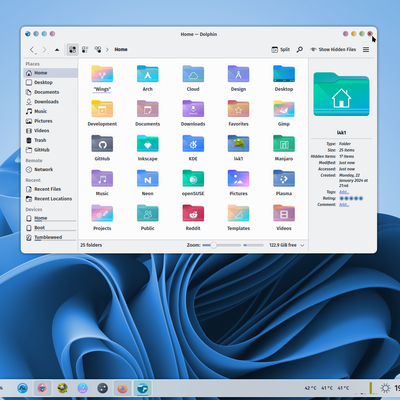Open the Public folder
The height and width of the screenshot is (400, 400).
click(x=148, y=213)
